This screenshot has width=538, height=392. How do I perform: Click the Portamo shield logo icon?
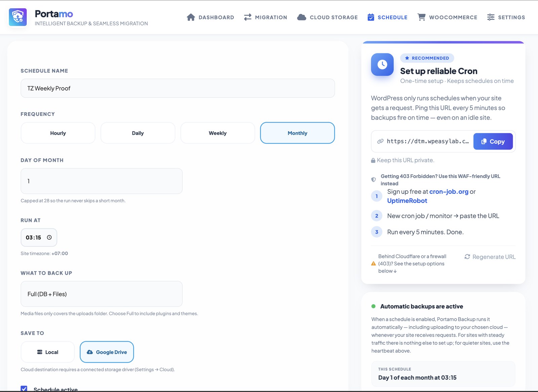[x=18, y=17]
